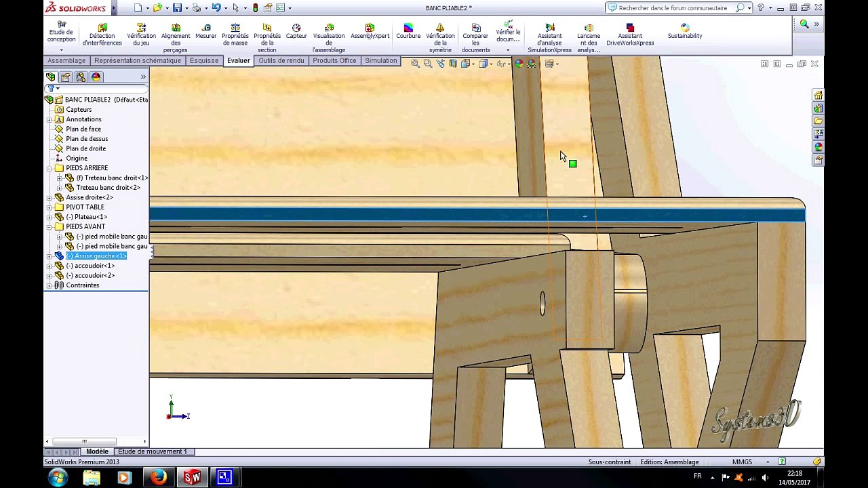Click the search magnifier icon at far right

[804, 24]
